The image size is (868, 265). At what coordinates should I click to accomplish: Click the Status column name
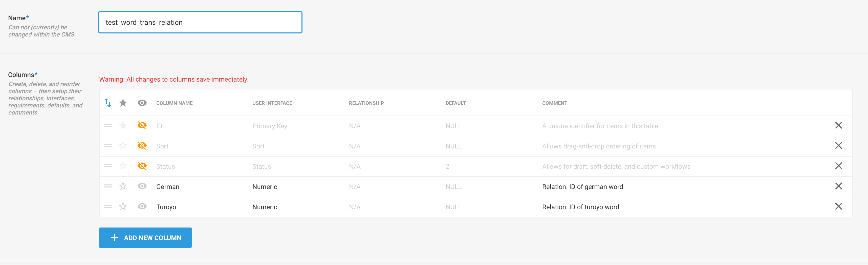coord(165,166)
